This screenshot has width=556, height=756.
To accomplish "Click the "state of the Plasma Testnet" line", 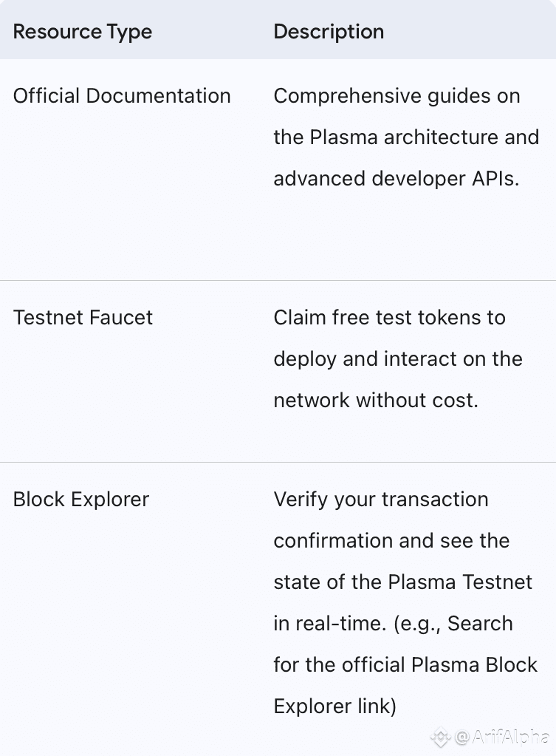I will [402, 582].
